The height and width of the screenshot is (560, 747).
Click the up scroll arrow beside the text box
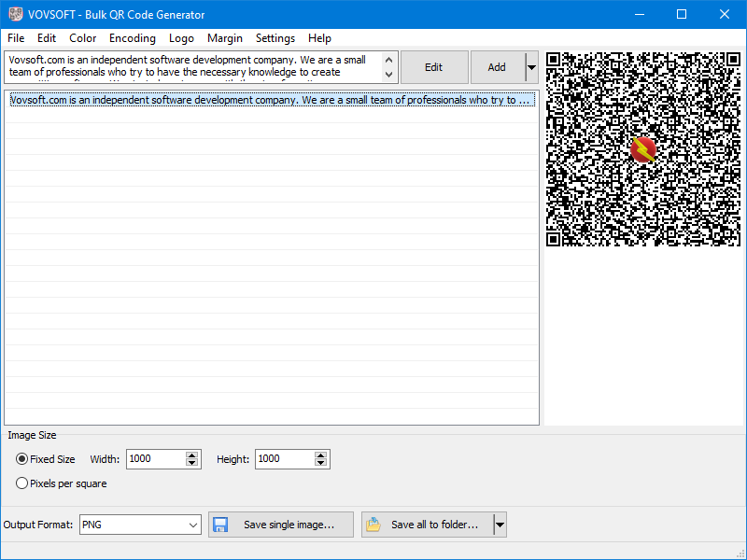click(388, 59)
